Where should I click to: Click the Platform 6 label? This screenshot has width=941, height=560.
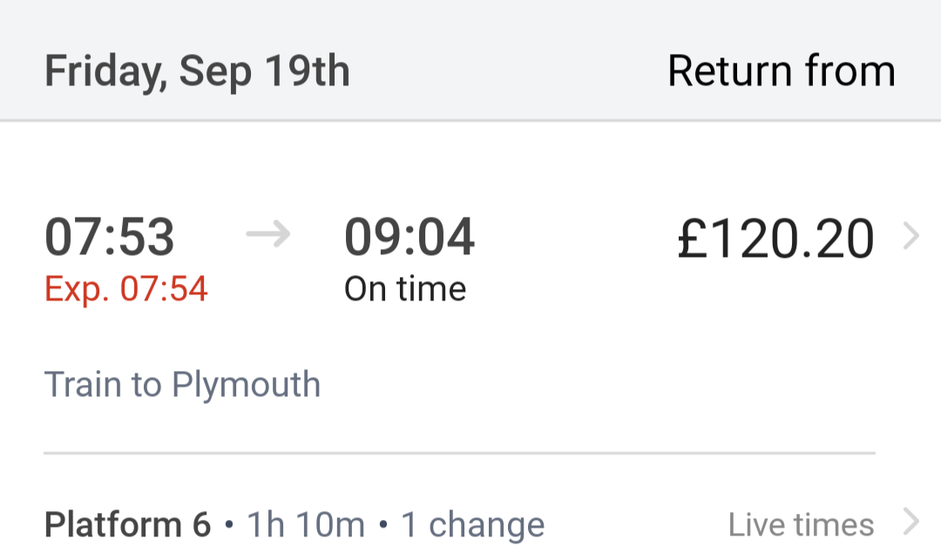point(128,525)
